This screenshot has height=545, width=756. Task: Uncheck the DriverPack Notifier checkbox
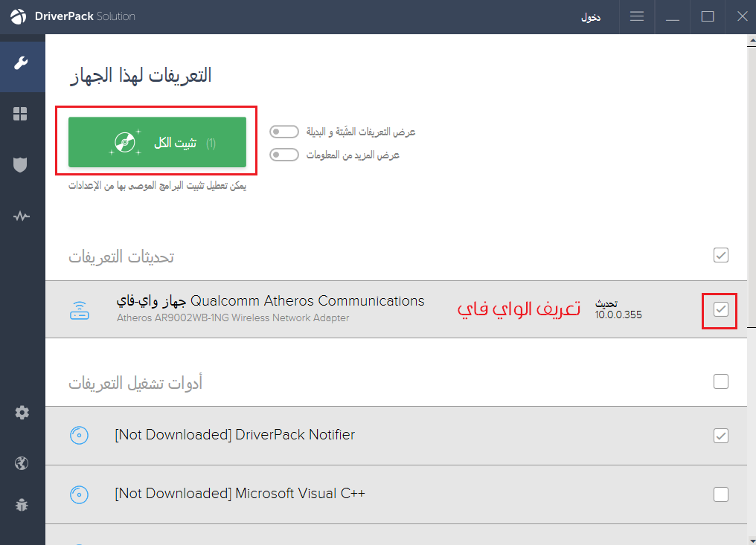pyautogui.click(x=721, y=436)
